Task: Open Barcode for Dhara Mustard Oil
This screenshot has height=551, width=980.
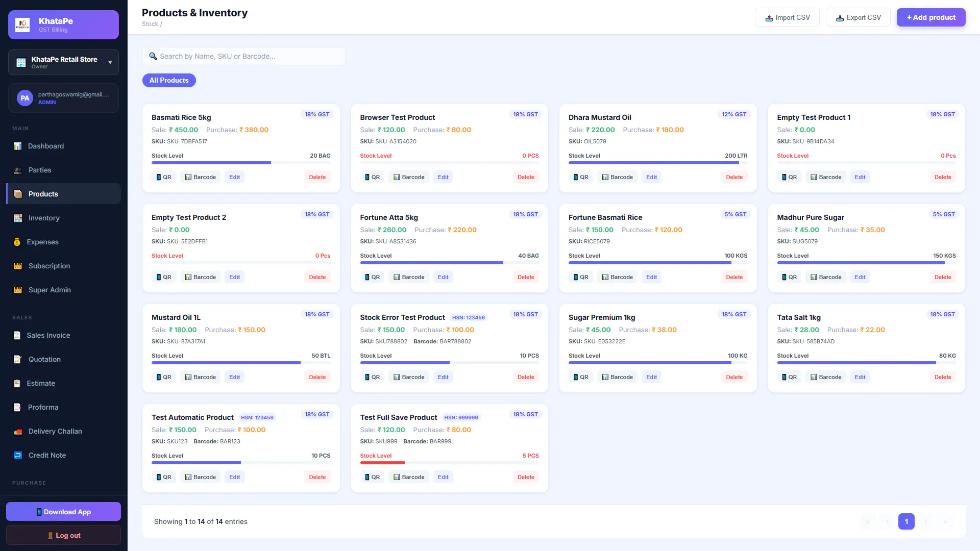Action: coord(618,177)
